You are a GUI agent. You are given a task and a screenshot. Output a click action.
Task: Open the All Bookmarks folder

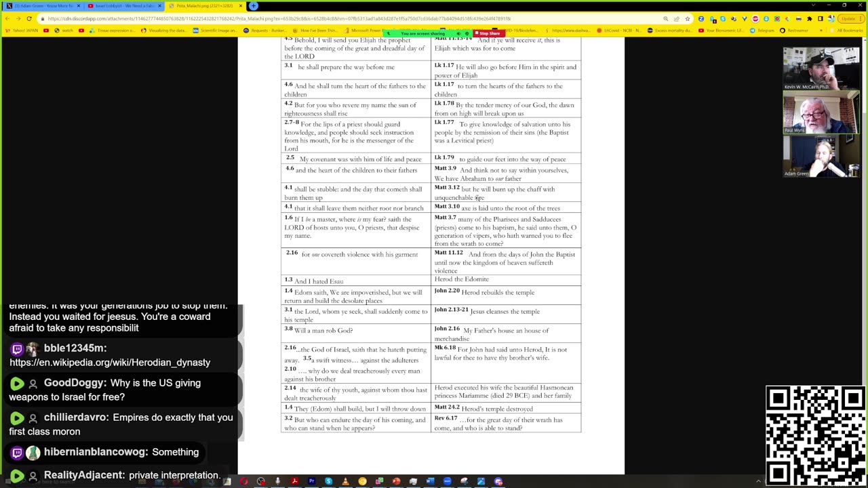pos(847,30)
